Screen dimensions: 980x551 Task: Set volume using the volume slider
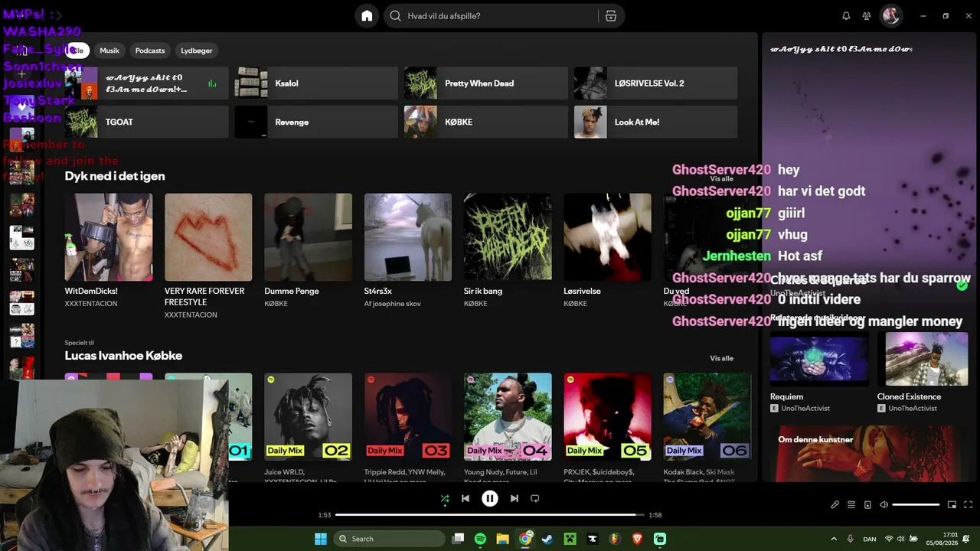tap(916, 505)
